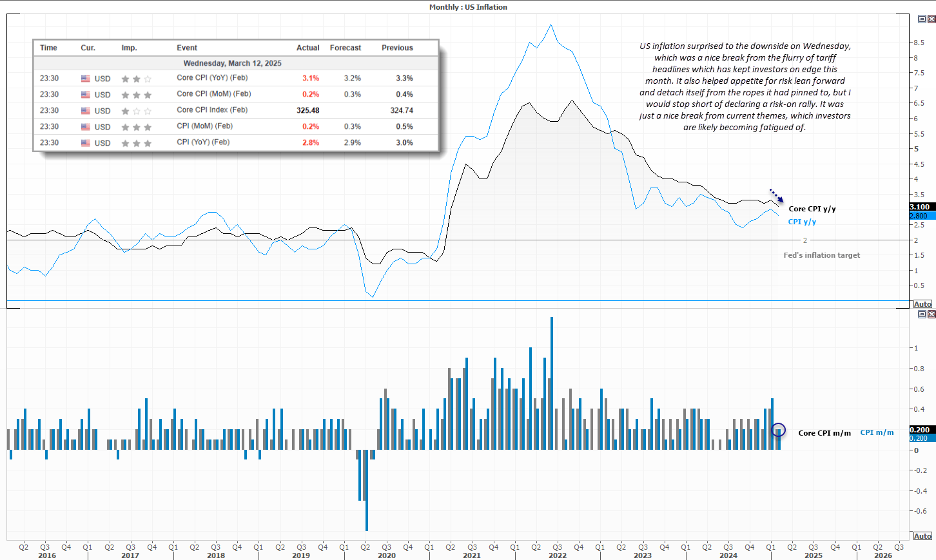This screenshot has height=560, width=936.
Task: Select the black 0.200 tag in lower pane
Action: point(922,430)
